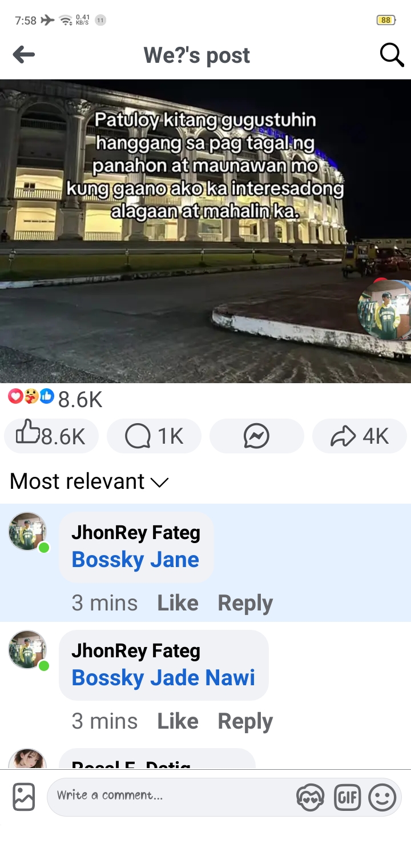Screen dimensions: 411x868
Task: Like the Bossky Jade Nawi comment
Action: [x=178, y=721]
